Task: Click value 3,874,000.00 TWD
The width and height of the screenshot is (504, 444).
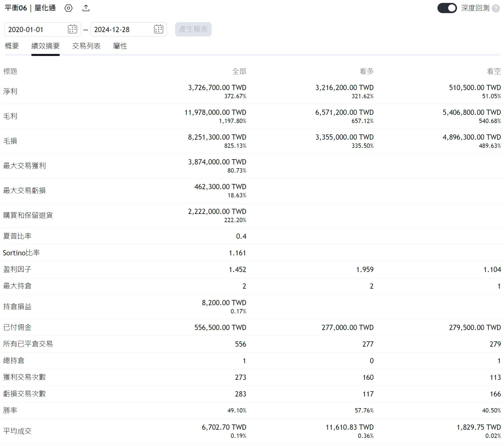Action: 217,162
